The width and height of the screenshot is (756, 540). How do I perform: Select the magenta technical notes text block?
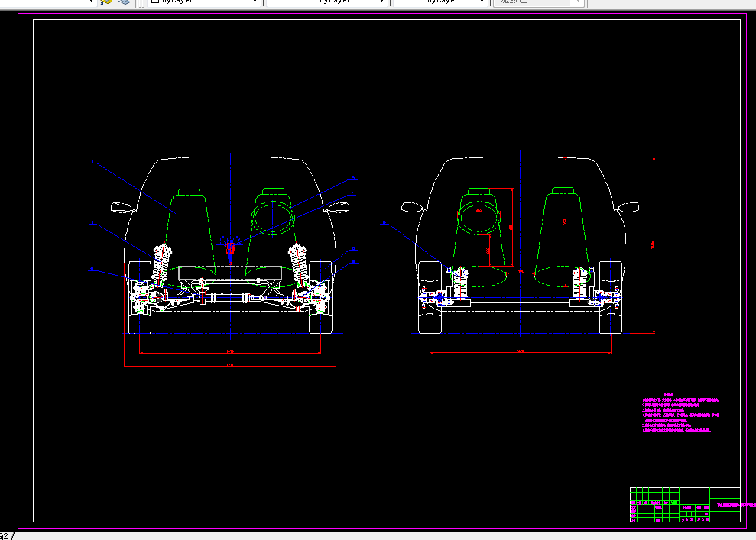(x=680, y=412)
